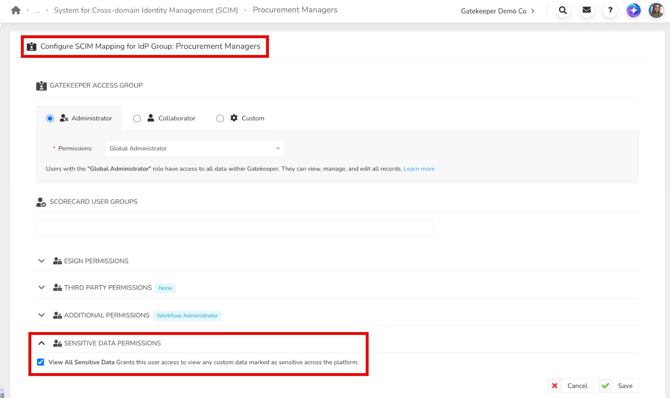Expand the eSign Permissions section chevron

click(41, 261)
